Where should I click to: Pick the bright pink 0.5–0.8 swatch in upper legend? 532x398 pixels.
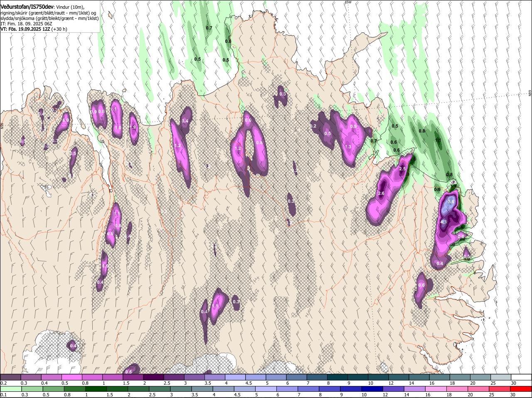[x=71, y=377]
